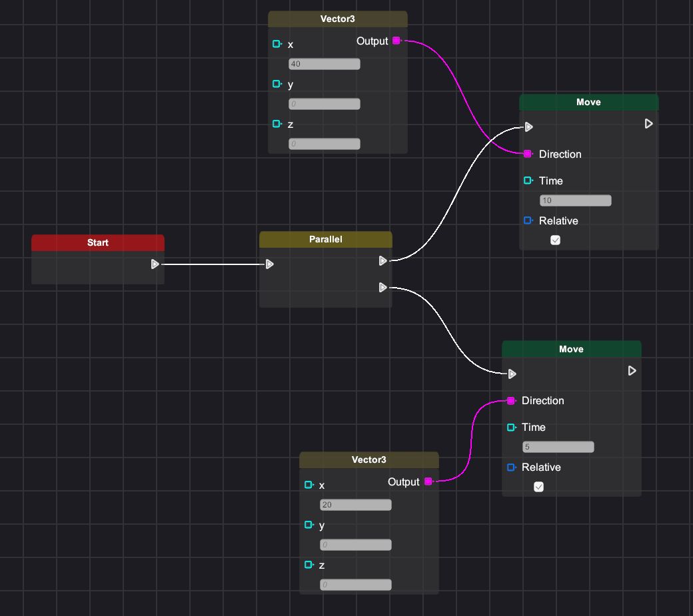The image size is (693, 616).
Task: Click the Time field showing 5
Action: click(558, 447)
